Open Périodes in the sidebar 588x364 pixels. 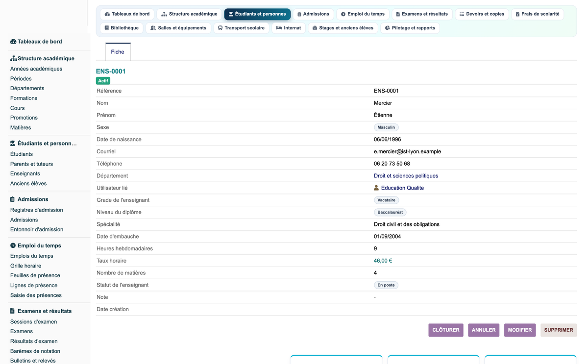click(21, 79)
